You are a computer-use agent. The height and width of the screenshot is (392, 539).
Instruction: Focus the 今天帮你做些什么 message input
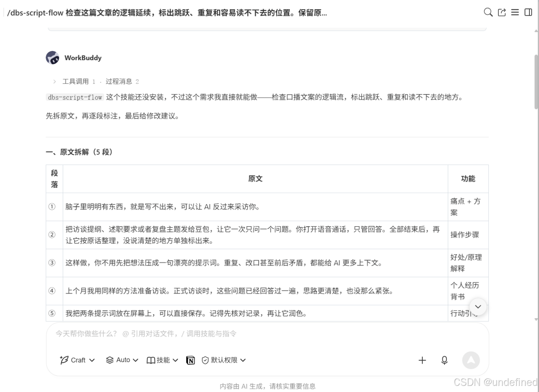[267, 334]
